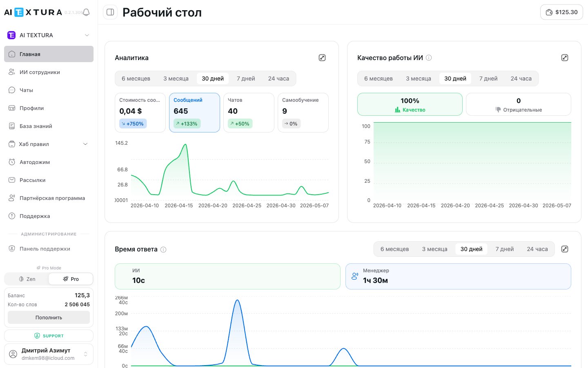Select 24 часа in Качество работы ИИ

(521, 79)
